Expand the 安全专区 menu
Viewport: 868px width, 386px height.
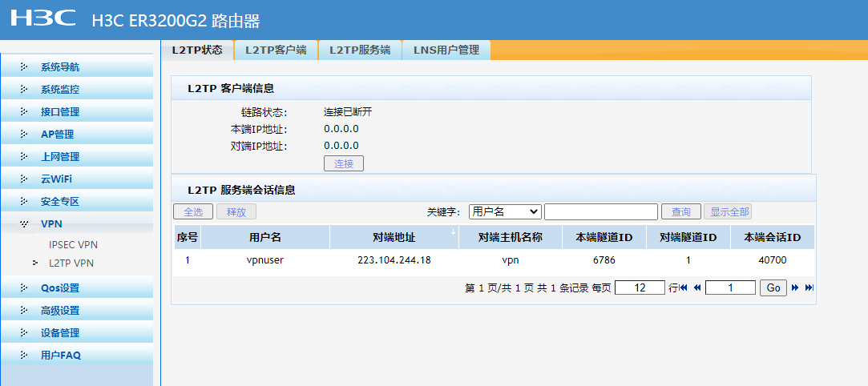point(76,201)
